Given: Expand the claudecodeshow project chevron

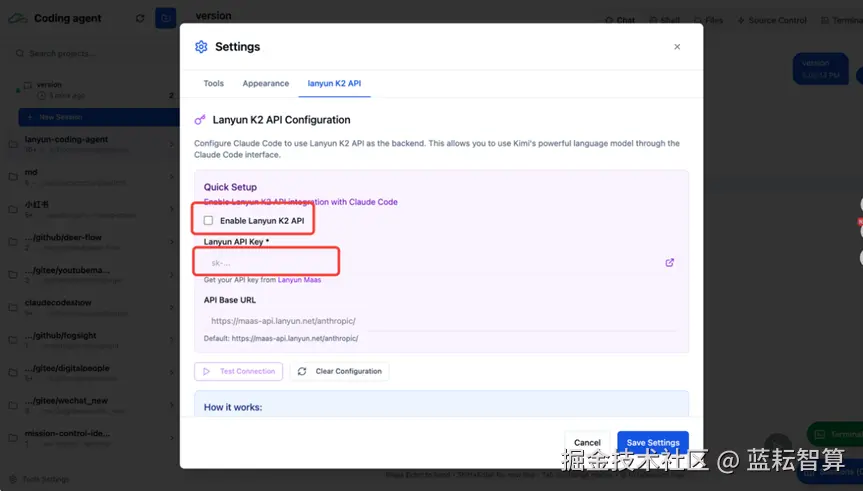Looking at the screenshot, I should tap(171, 307).
